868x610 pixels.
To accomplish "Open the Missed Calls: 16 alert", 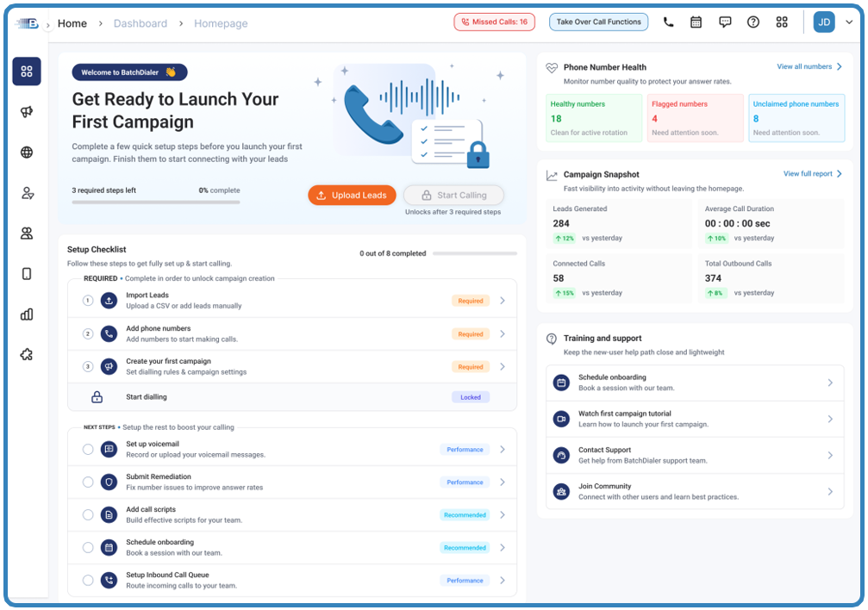I will pyautogui.click(x=495, y=22).
